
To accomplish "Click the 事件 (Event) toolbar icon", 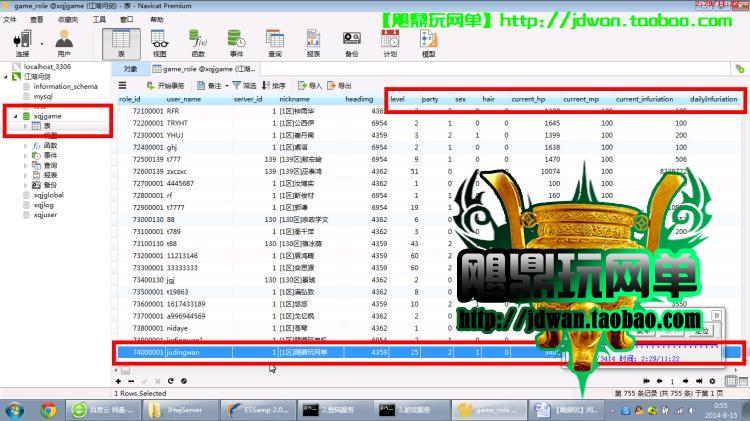I will click(x=237, y=41).
